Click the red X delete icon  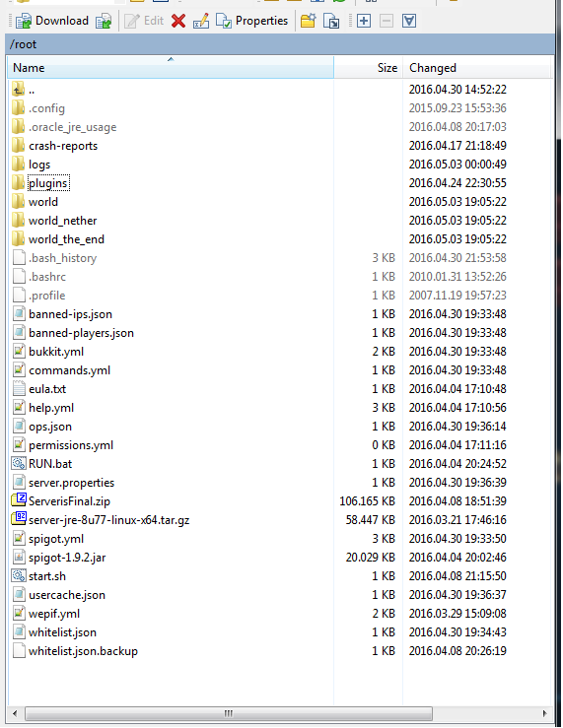click(x=178, y=21)
